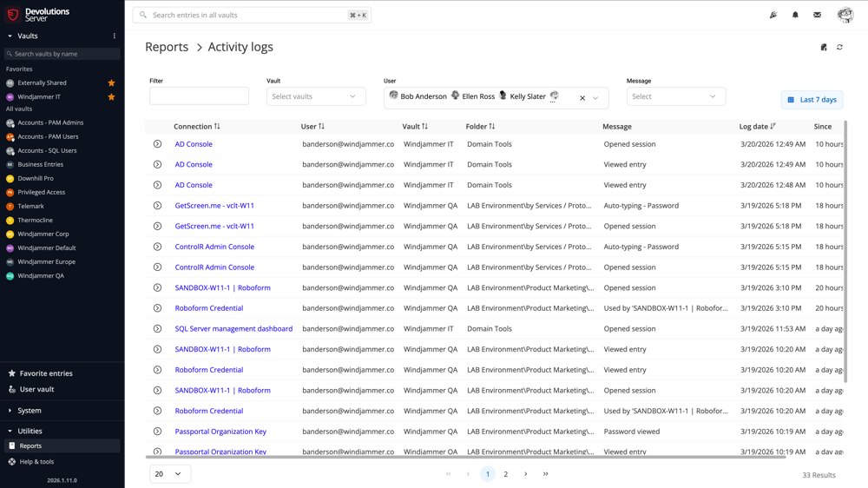Open the first AD Console connection link
This screenshot has height=488, width=868.
click(194, 144)
